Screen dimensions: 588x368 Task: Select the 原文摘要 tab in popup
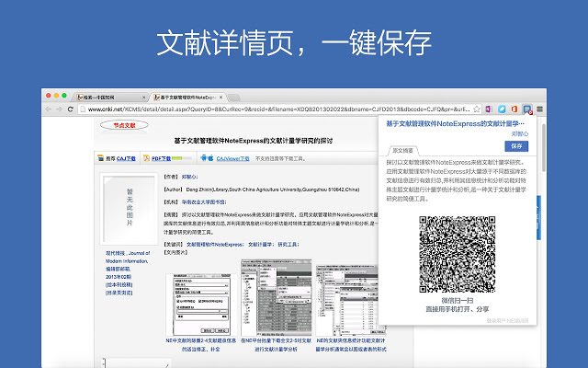402,151
